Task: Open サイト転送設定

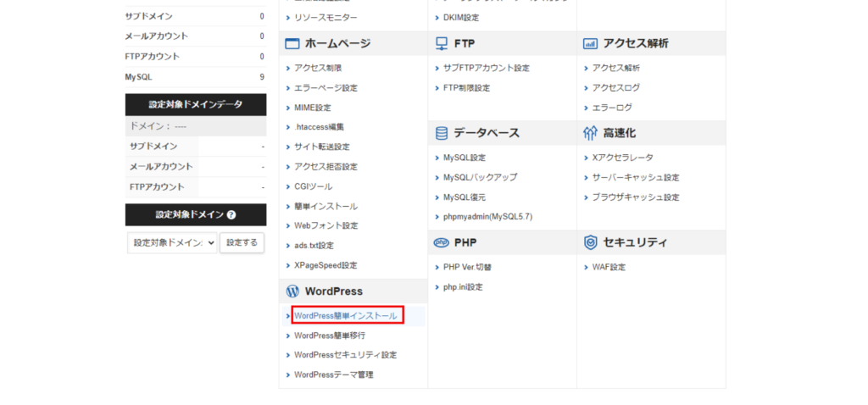Action: [x=321, y=147]
